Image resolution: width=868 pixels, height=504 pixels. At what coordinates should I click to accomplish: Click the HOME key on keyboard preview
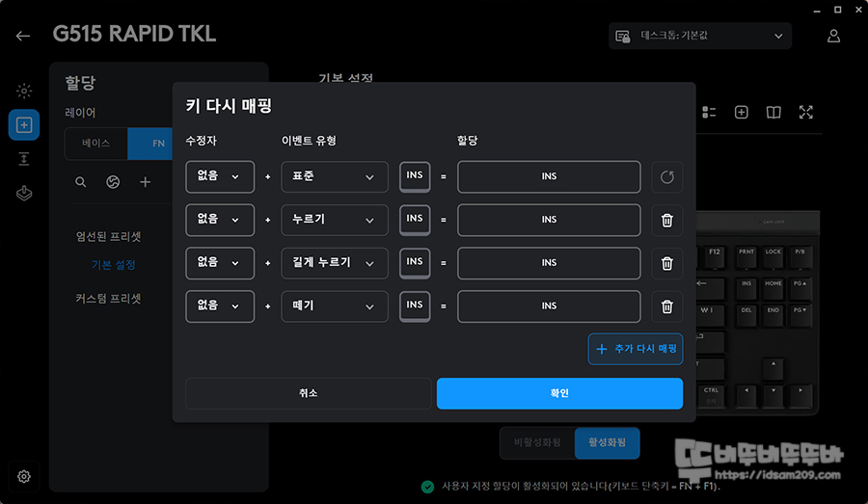(x=773, y=288)
